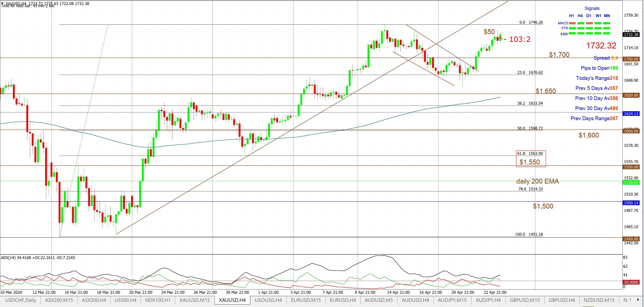Open the AUDJPY,M15 chart tab

452,300
